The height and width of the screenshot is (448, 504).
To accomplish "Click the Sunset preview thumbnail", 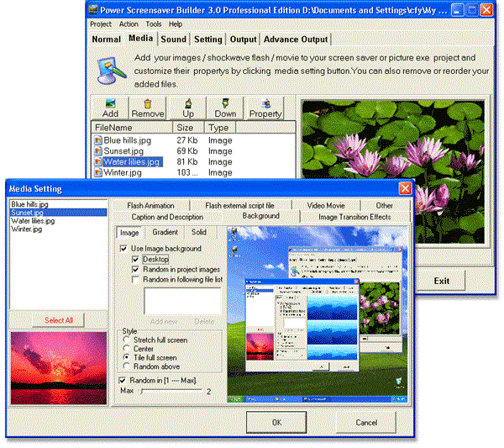I will click(x=59, y=368).
